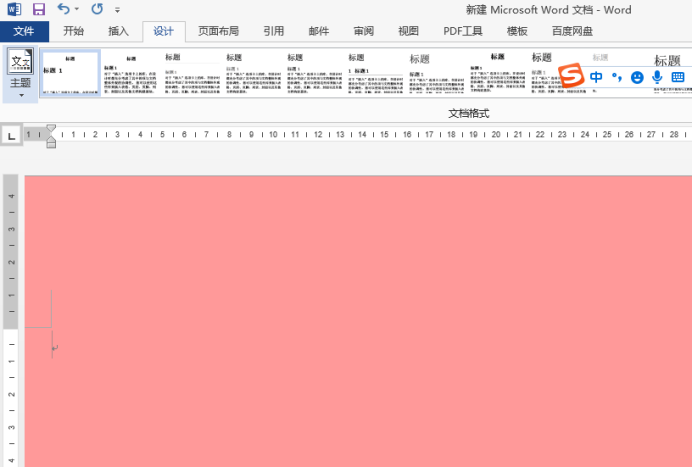Choose the fifth document format style thumbnail
Screen dimensions: 693x468
(314, 73)
